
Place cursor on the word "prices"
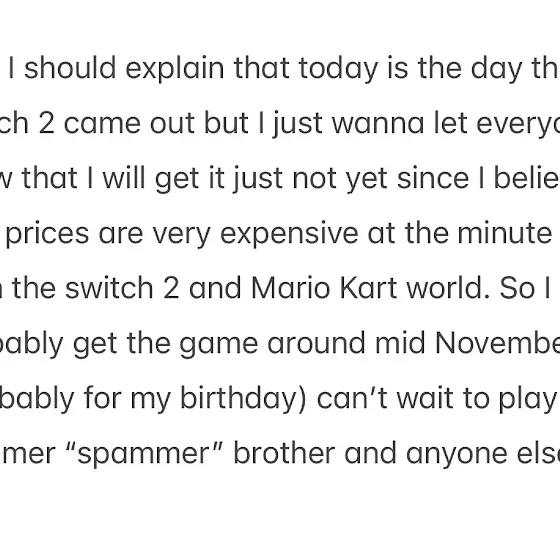coord(47,234)
